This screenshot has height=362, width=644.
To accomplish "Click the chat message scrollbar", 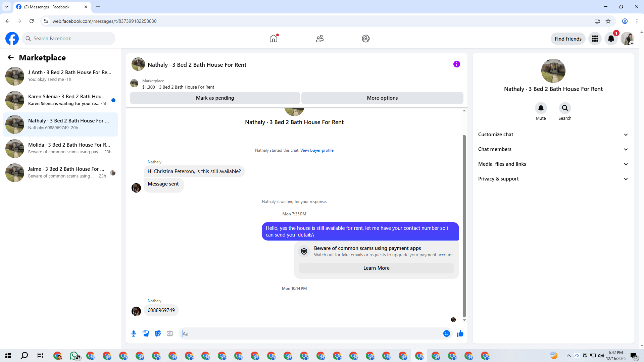I will pos(464,225).
